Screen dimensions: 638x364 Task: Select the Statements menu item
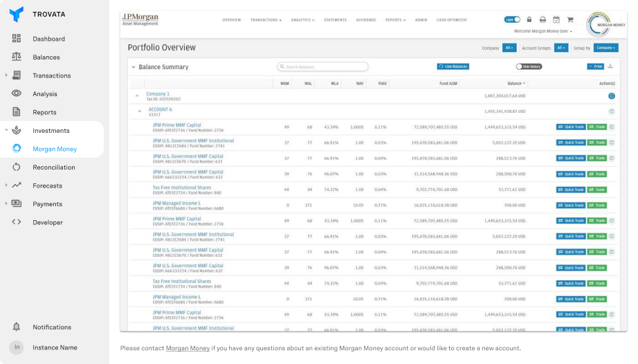335,20
